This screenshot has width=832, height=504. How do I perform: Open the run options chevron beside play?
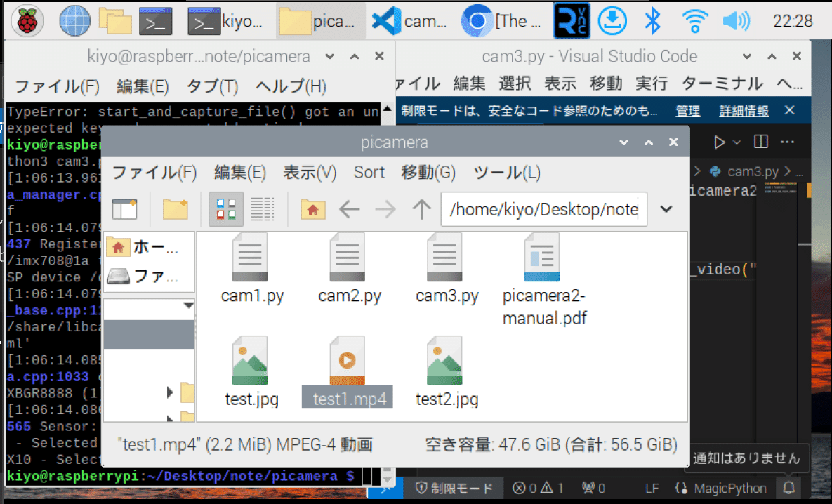[x=736, y=141]
